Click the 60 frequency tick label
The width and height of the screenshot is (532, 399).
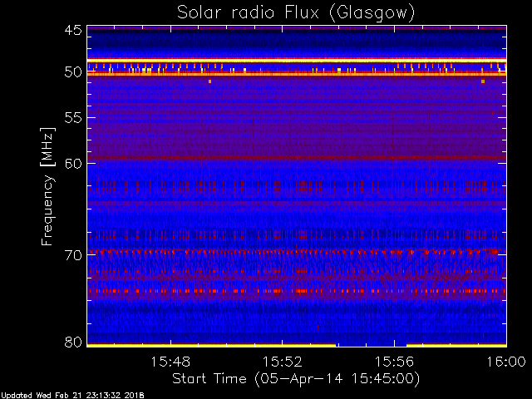click(73, 163)
